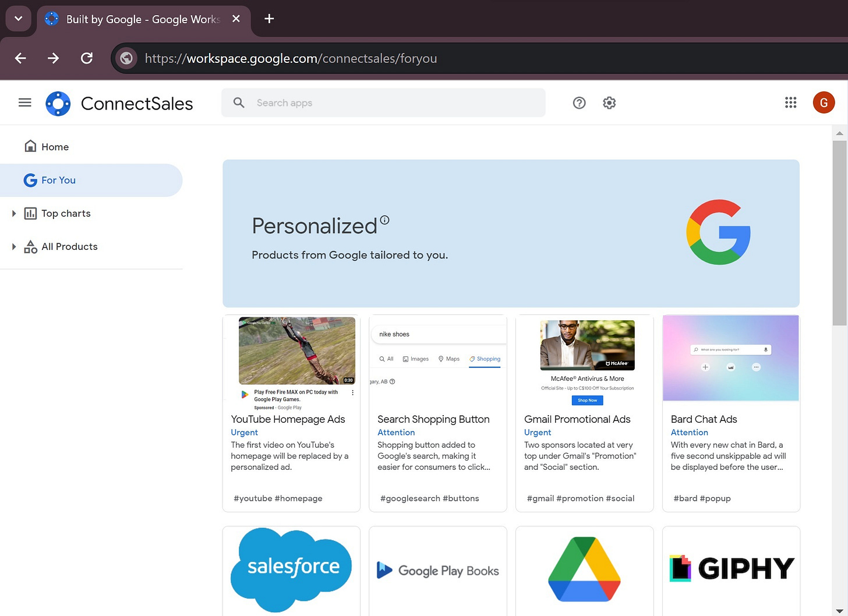The image size is (848, 616).
Task: Click the Images tab in search preview
Action: (416, 359)
